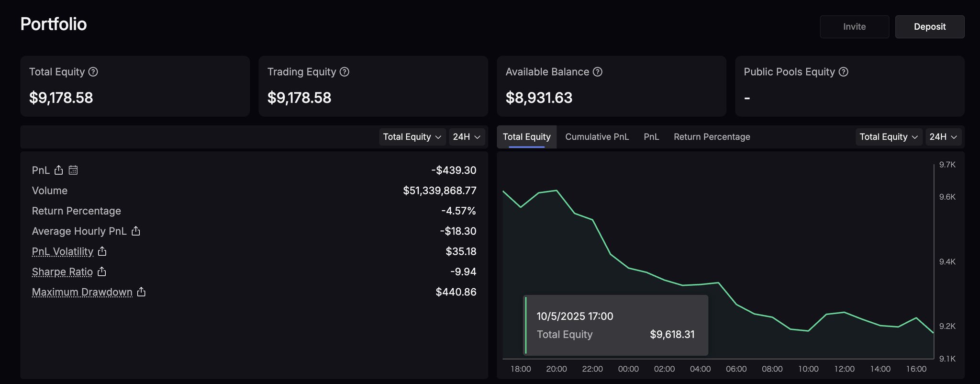Open the PnL calendar icon
The image size is (980, 384).
pos(73,170)
